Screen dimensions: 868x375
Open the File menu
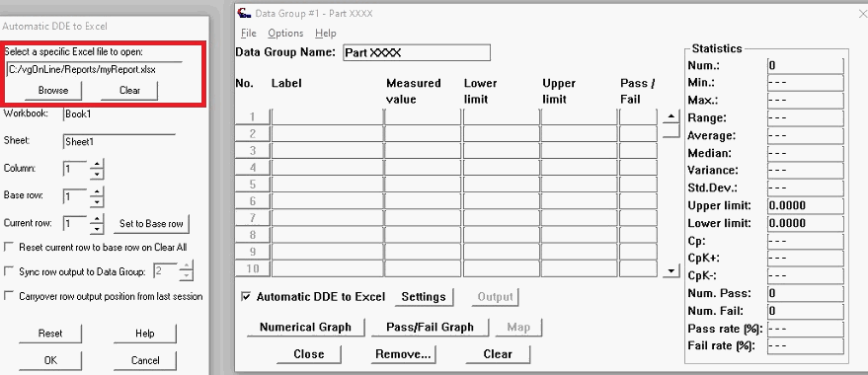[x=249, y=34]
